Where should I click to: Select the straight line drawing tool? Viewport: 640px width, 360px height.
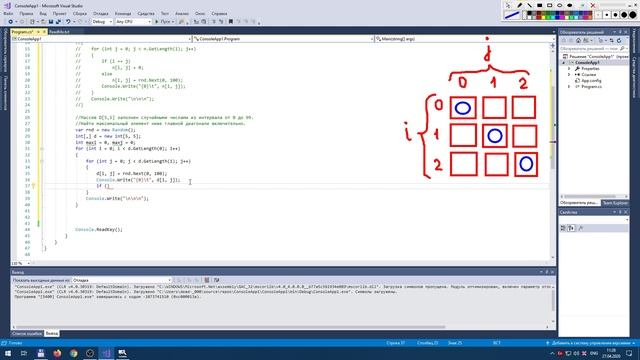(x=529, y=5)
